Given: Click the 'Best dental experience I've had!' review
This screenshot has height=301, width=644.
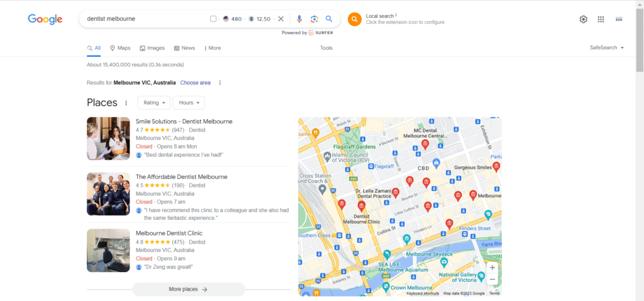Looking at the screenshot, I should pos(184,155).
